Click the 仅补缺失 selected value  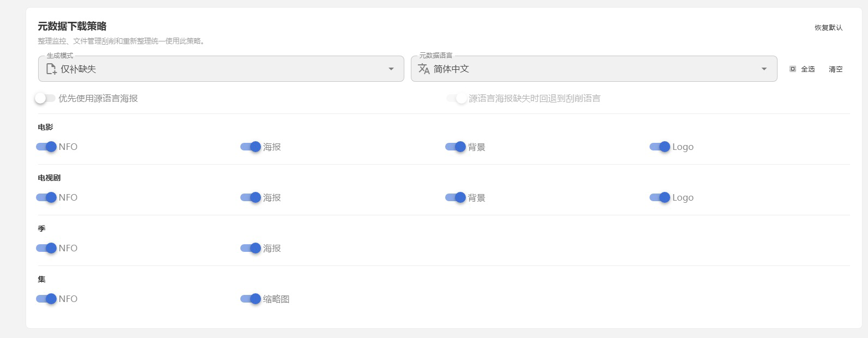click(78, 69)
